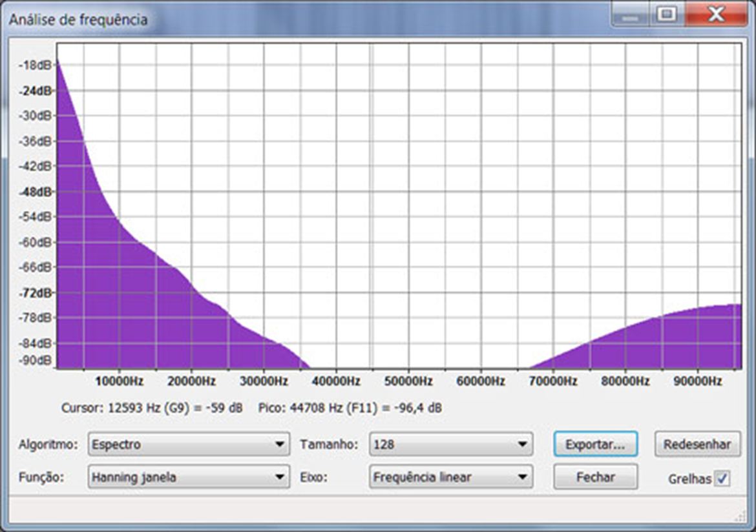
Task: Minimize the frequency analysis window
Action: click(x=630, y=14)
